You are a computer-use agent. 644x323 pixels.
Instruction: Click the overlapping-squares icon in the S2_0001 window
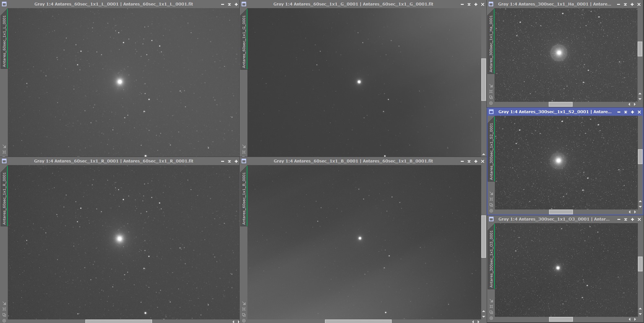click(x=491, y=205)
